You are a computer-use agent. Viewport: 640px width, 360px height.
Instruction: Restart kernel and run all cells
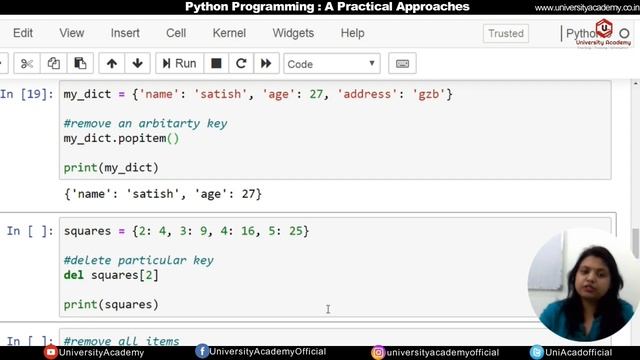click(266, 63)
